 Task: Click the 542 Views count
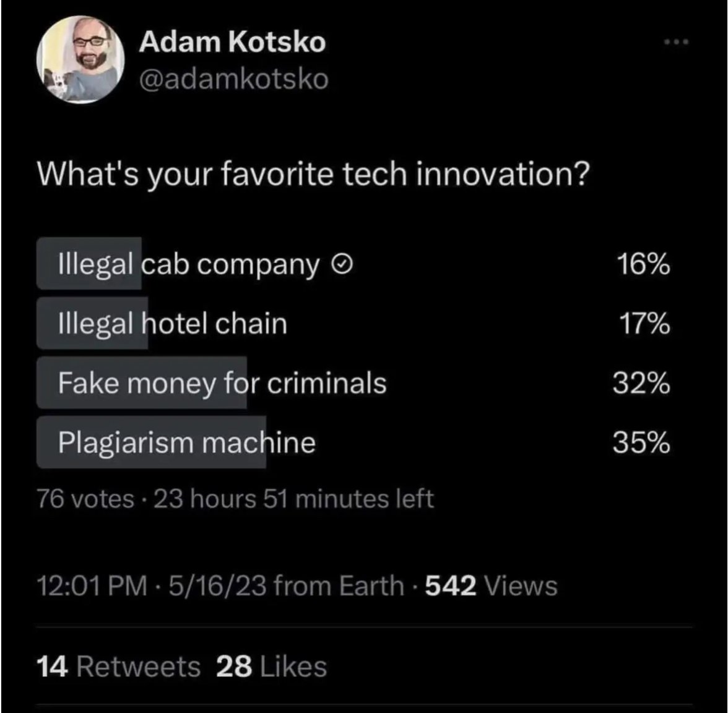[x=492, y=586]
